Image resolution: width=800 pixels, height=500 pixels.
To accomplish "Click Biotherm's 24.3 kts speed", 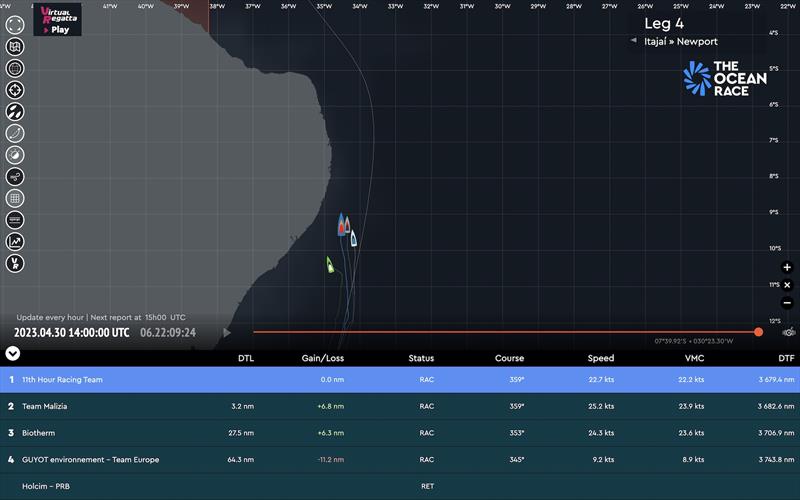I will click(601, 433).
